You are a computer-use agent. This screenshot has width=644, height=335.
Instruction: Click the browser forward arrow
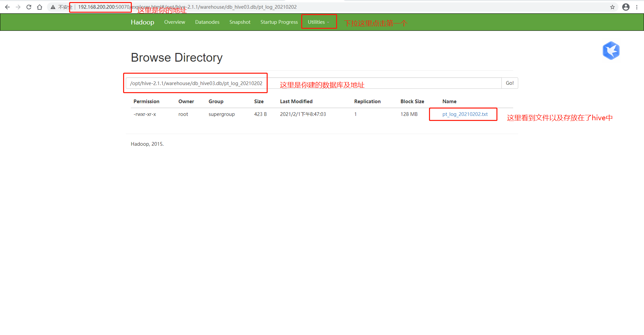18,7
